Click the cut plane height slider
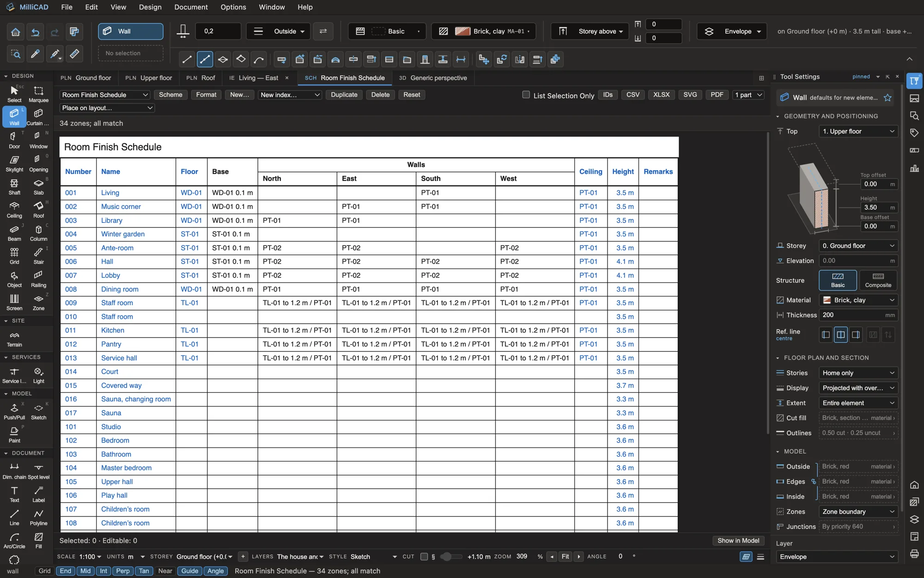The width and height of the screenshot is (924, 578). tap(450, 556)
